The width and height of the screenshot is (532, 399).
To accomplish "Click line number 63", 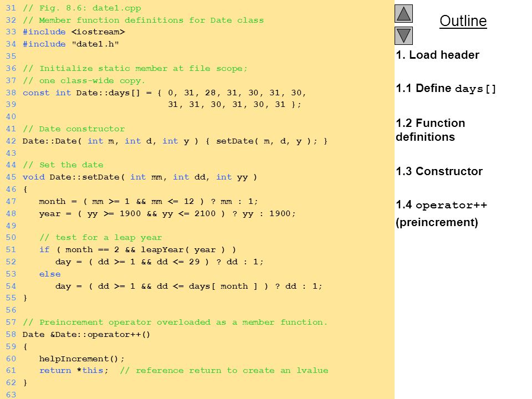I will tap(11, 395).
